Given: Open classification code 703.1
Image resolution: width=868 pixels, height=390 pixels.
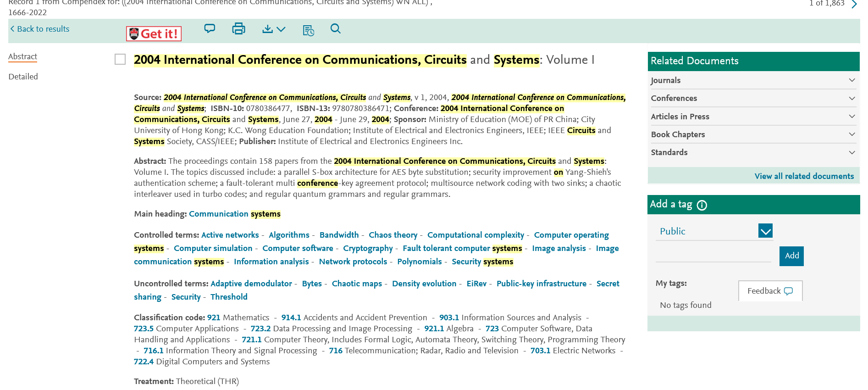Looking at the screenshot, I should 540,351.
